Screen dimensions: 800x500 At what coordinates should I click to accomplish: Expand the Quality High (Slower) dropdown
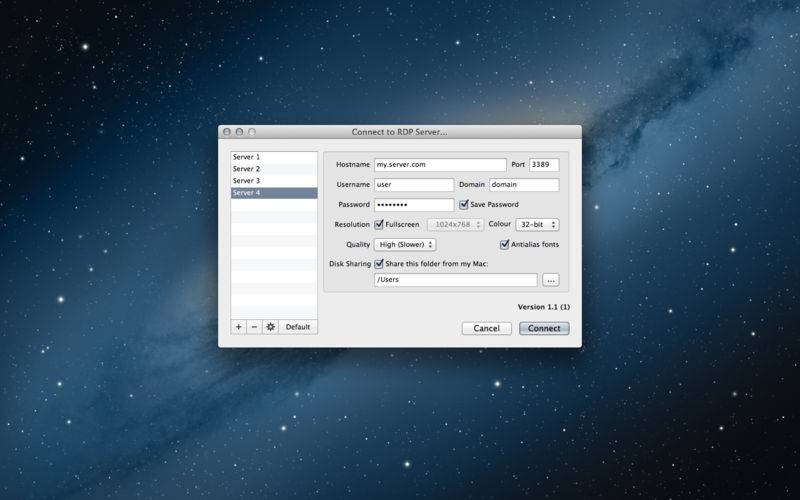pos(405,244)
